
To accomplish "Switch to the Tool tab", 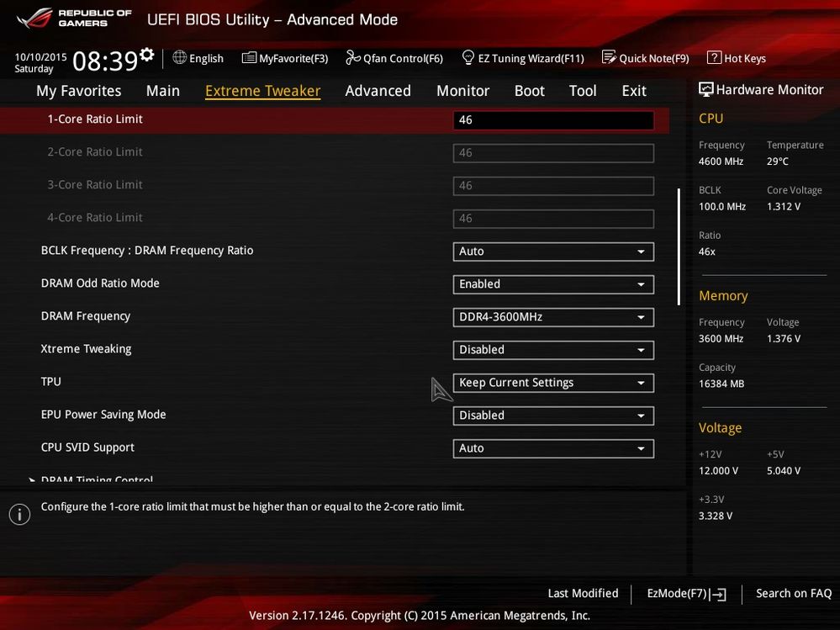I will coord(583,91).
